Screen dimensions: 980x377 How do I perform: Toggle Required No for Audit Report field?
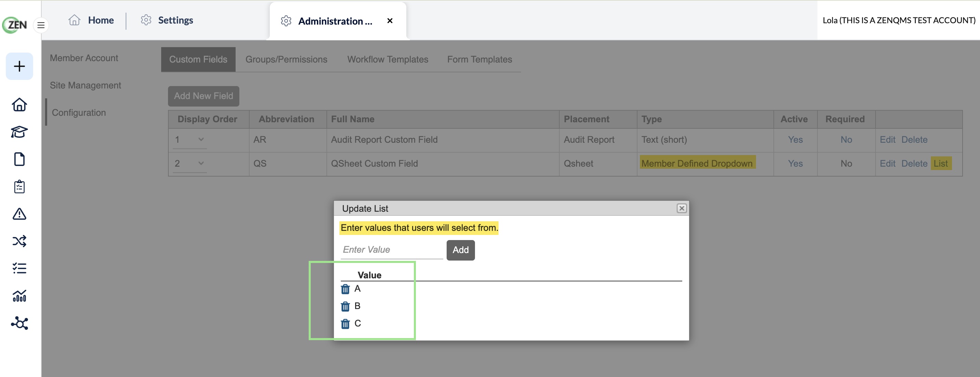point(846,140)
